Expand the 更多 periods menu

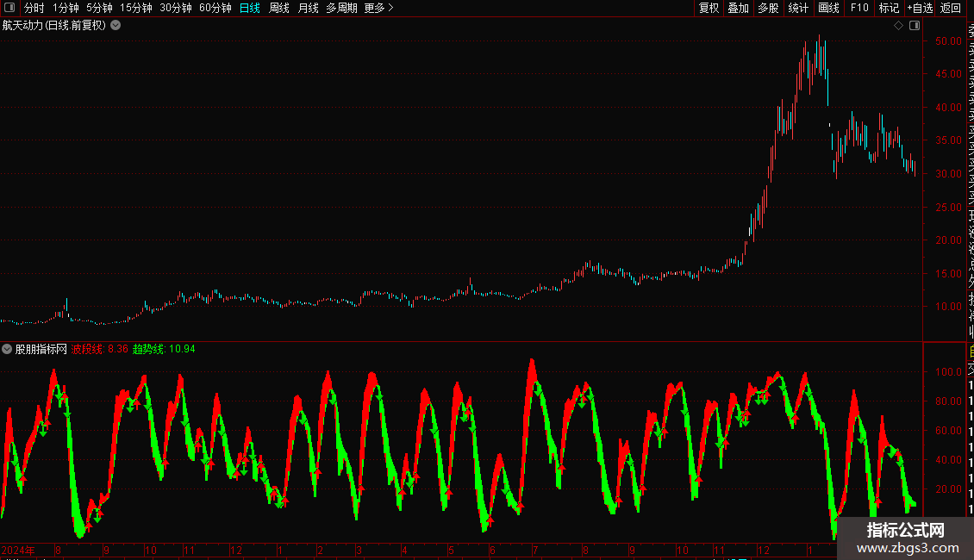(379, 8)
